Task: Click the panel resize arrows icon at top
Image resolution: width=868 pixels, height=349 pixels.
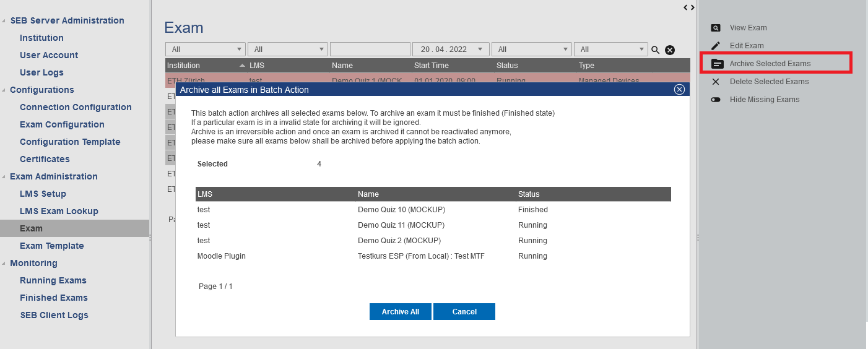Action: (689, 7)
